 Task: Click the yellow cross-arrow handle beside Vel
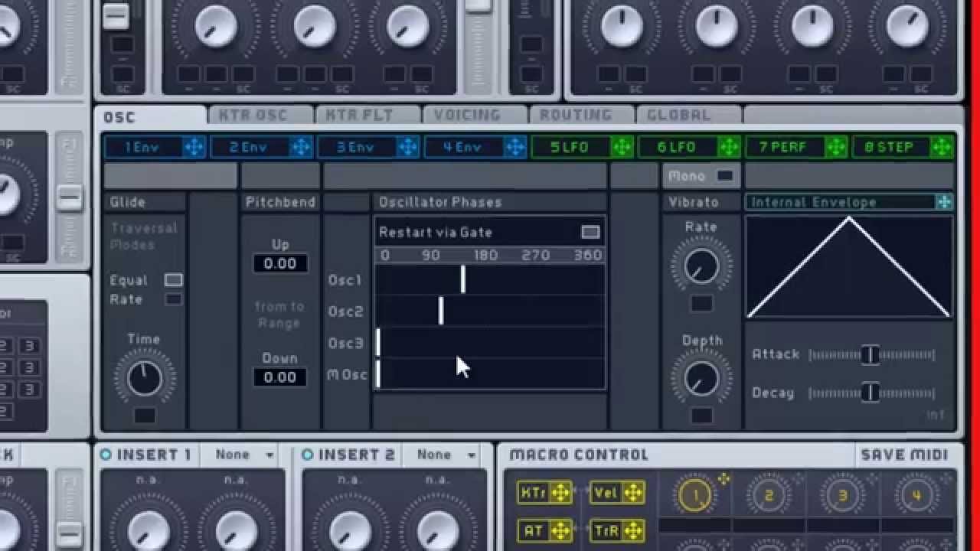coord(633,493)
